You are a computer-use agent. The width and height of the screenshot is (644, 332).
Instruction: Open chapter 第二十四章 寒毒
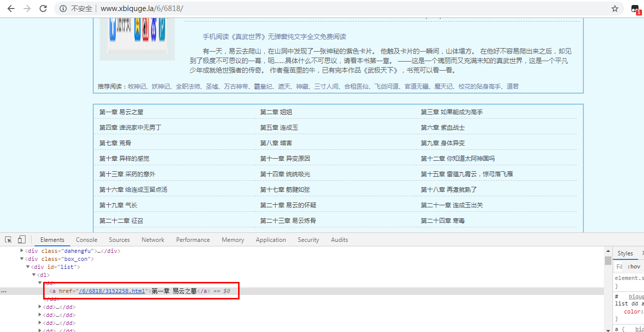pos(443,220)
